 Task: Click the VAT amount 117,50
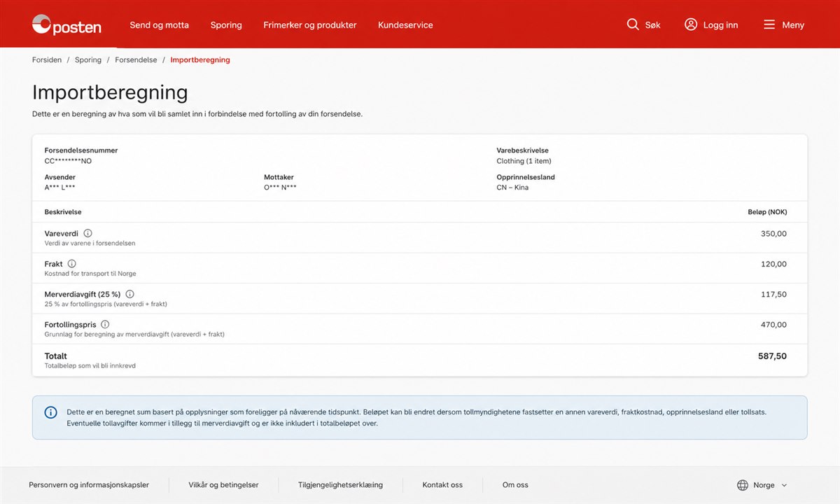[x=773, y=295]
